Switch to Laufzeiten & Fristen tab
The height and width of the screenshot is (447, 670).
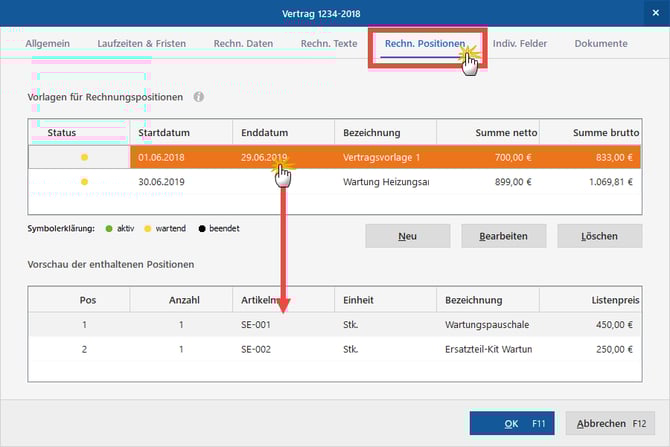click(140, 44)
